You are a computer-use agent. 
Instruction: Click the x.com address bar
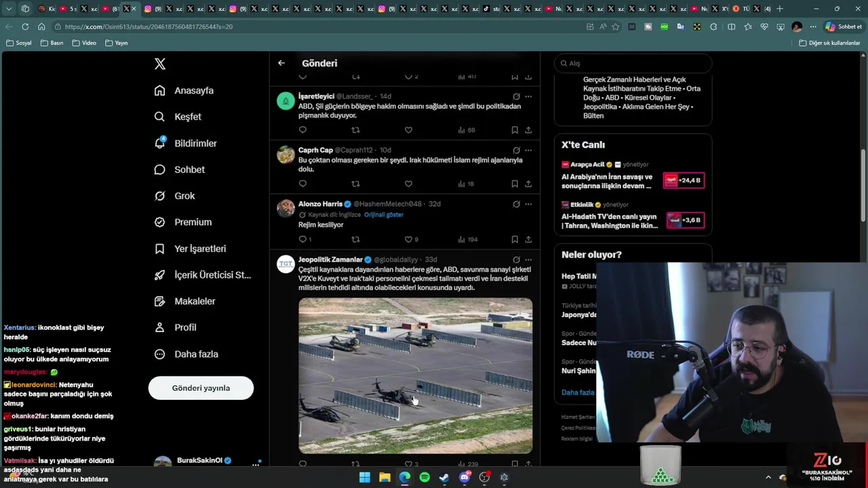(319, 26)
